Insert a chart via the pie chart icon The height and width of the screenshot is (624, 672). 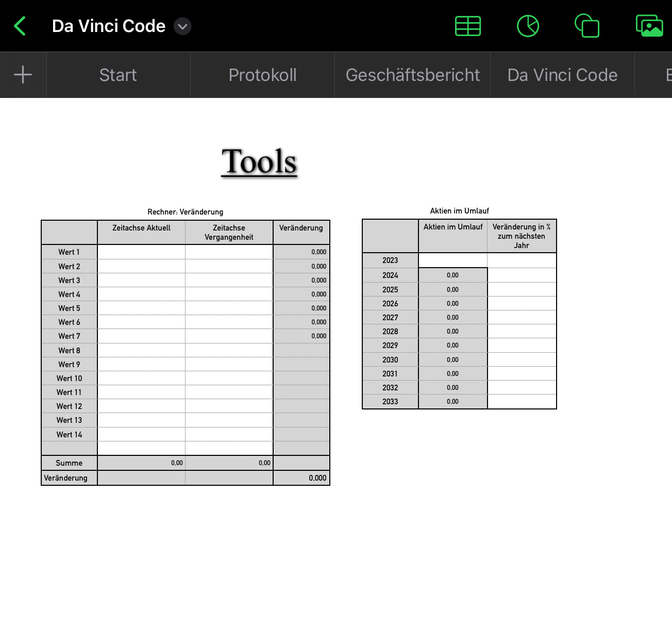[x=528, y=26]
